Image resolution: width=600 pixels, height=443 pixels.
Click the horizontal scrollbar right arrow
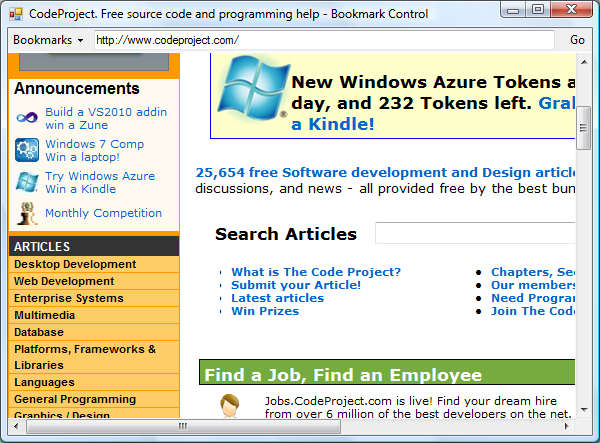click(566, 426)
